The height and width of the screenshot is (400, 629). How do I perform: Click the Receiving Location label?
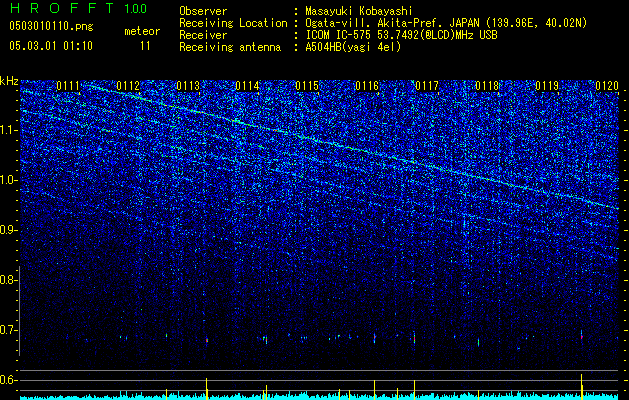(233, 23)
